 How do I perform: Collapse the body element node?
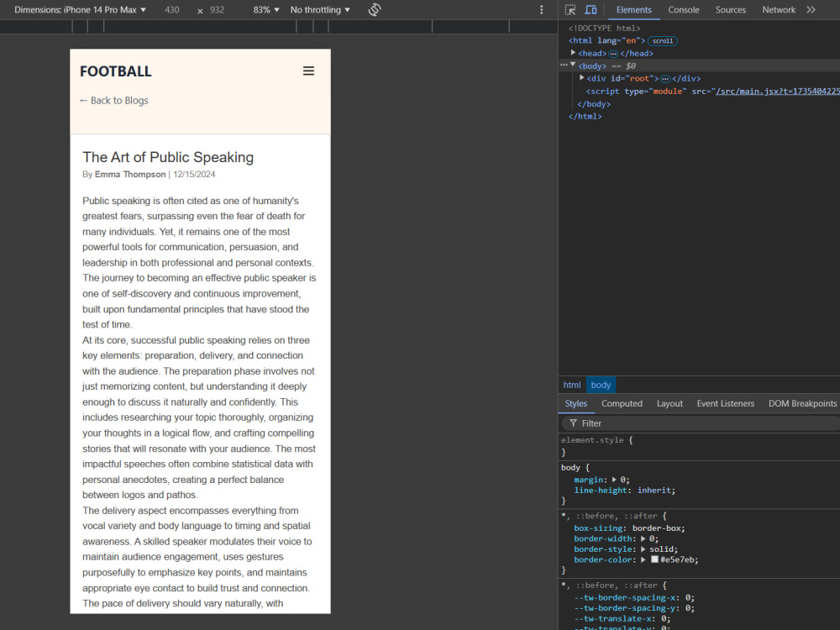(573, 65)
